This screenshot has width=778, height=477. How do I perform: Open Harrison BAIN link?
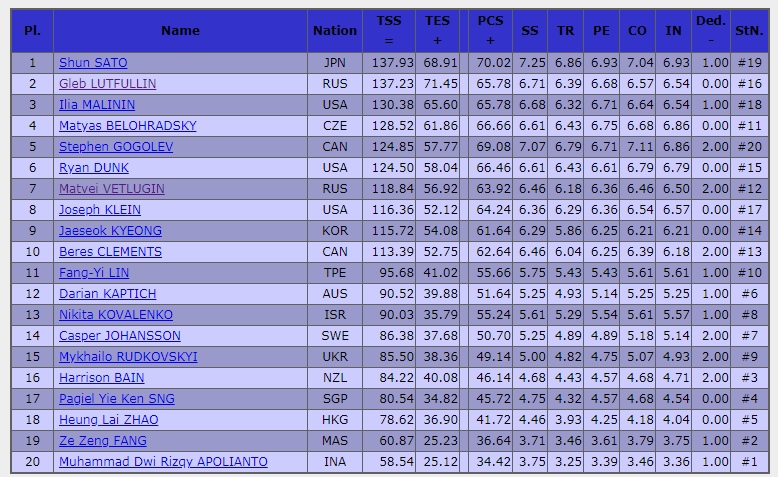[102, 378]
